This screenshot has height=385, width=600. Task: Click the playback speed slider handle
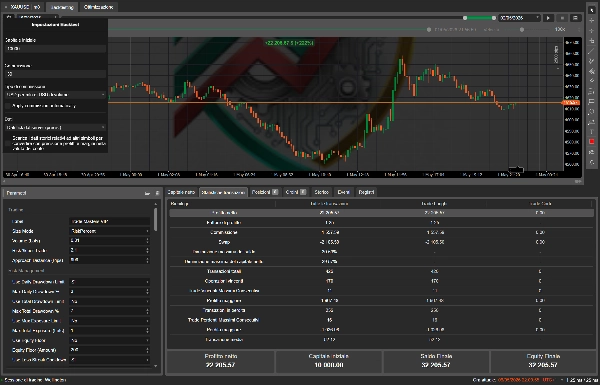point(522,29)
